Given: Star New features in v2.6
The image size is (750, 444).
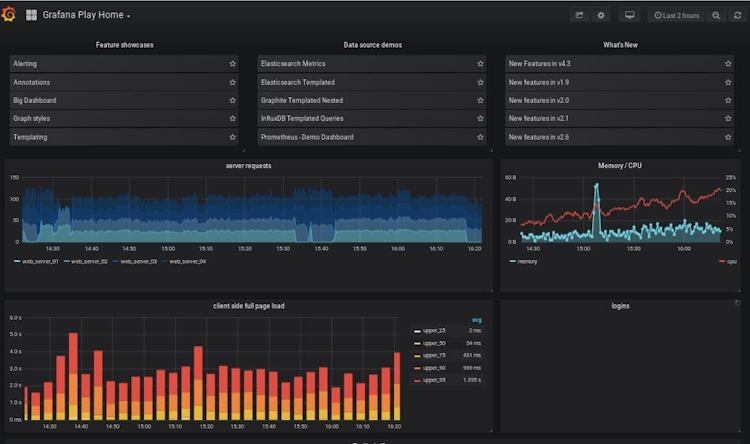Looking at the screenshot, I should click(x=728, y=137).
